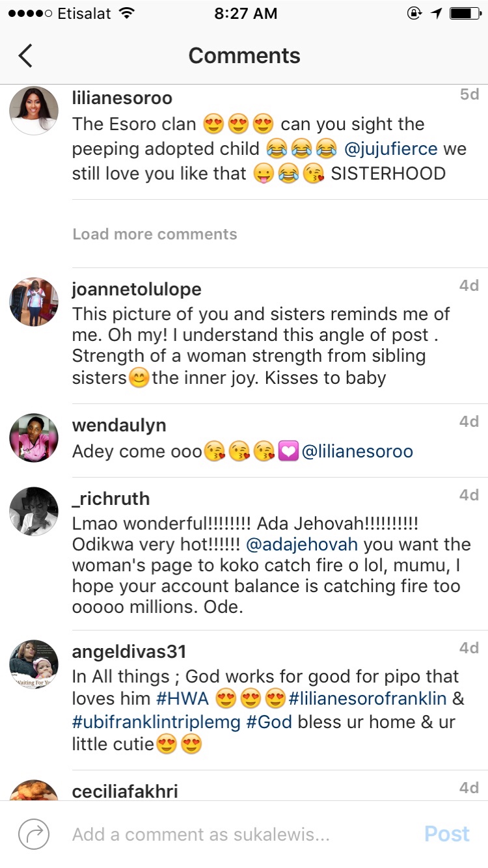The width and height of the screenshot is (488, 868).
Task: Tap the Post button
Action: pos(447,834)
